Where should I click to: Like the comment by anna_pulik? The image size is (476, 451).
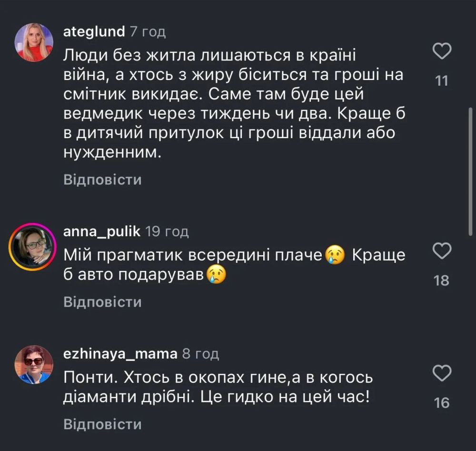pyautogui.click(x=442, y=251)
